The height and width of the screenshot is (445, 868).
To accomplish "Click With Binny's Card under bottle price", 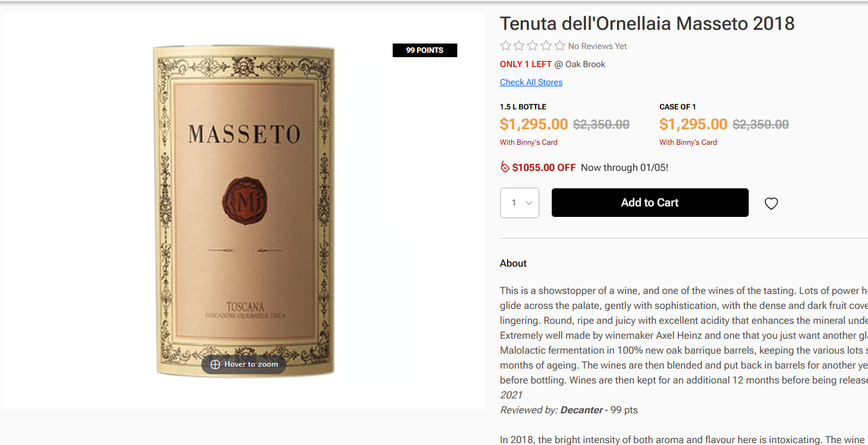I will 529,142.
